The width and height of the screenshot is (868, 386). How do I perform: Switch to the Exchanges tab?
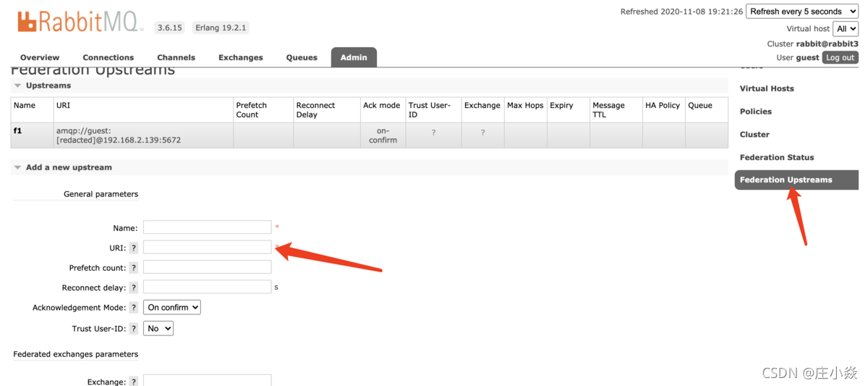[241, 57]
